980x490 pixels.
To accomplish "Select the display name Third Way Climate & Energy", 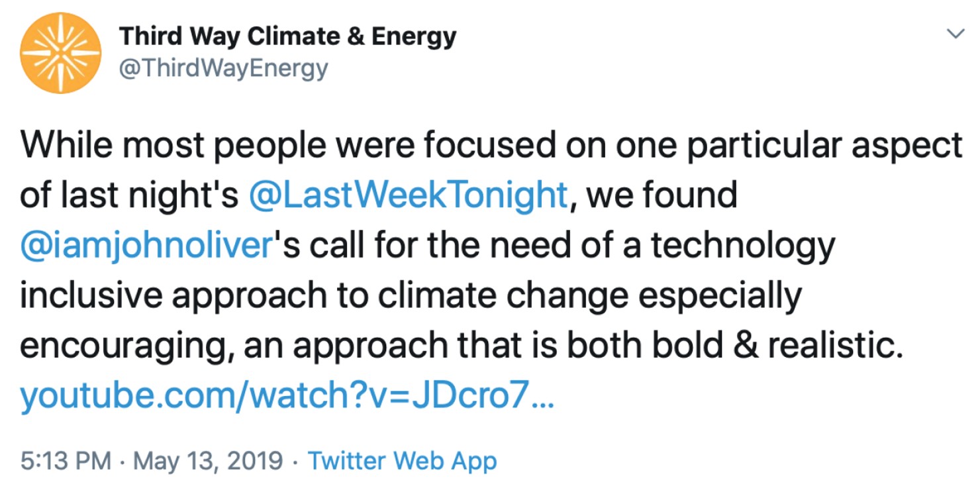I will pos(286,36).
